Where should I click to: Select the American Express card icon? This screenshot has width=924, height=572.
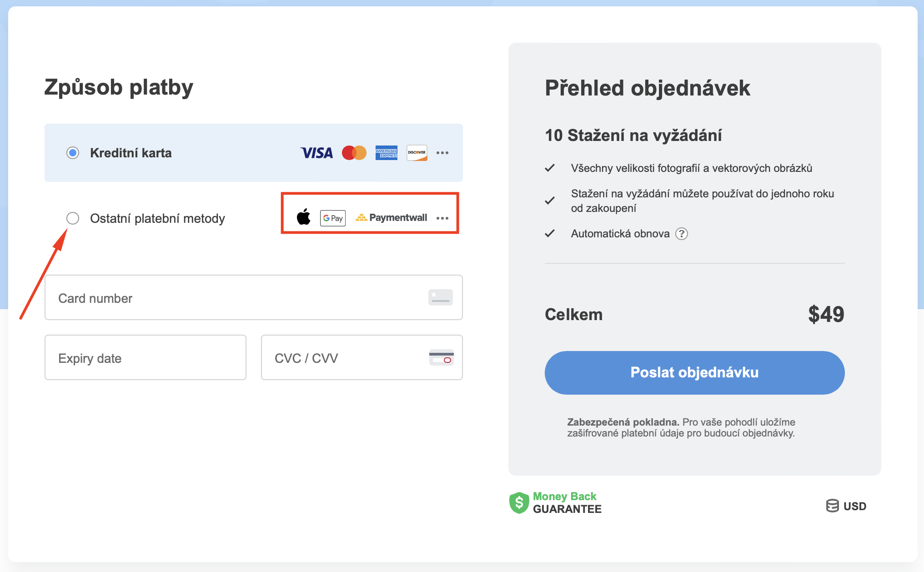(386, 153)
